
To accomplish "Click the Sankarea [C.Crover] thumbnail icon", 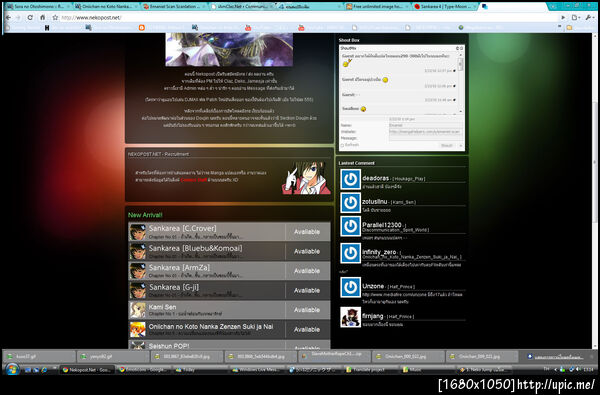I will (137, 232).
